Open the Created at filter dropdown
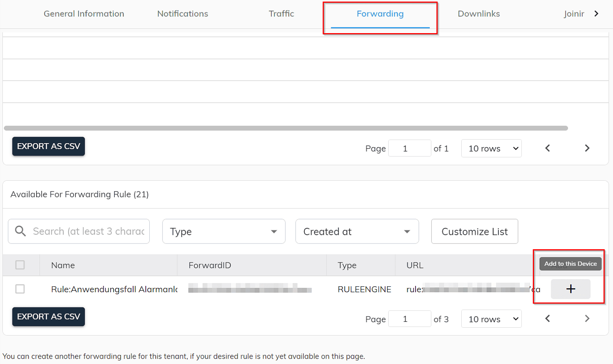This screenshot has width=613, height=364. point(356,231)
